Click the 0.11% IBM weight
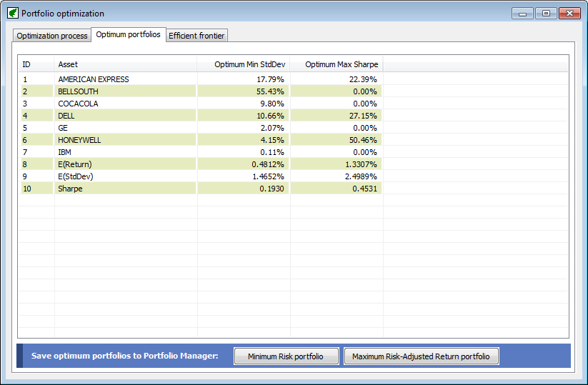This screenshot has width=588, height=385. point(272,152)
